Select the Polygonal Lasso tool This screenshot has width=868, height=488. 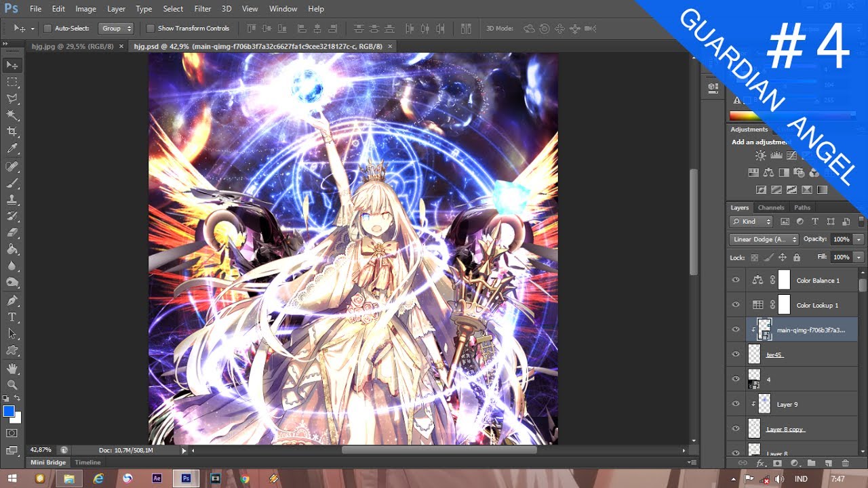point(12,99)
